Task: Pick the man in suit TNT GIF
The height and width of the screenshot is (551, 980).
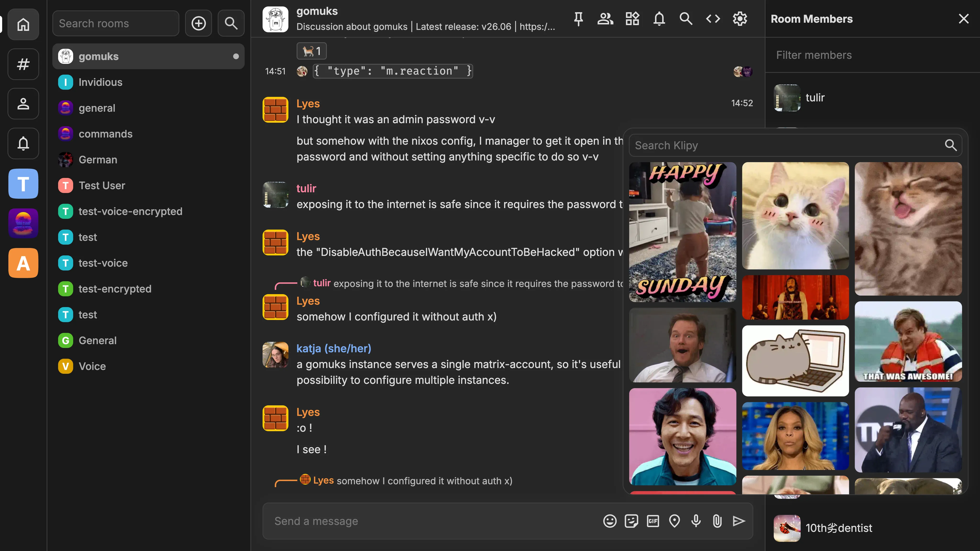Action: point(908,430)
